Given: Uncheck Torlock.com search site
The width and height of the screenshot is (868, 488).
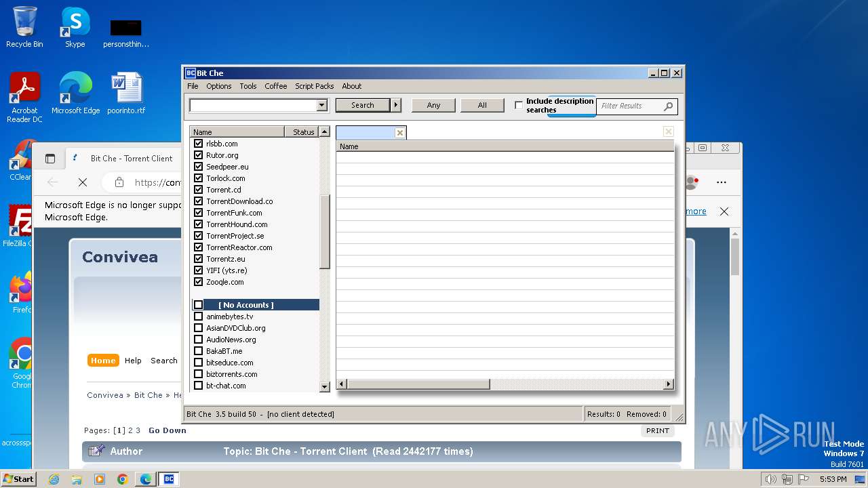Looking at the screenshot, I should pyautogui.click(x=199, y=178).
